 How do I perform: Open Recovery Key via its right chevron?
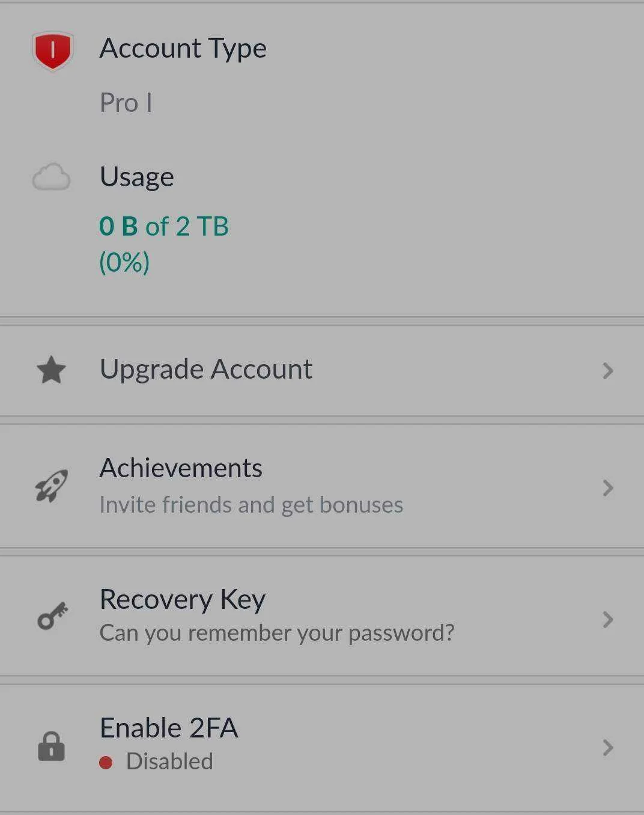point(608,620)
